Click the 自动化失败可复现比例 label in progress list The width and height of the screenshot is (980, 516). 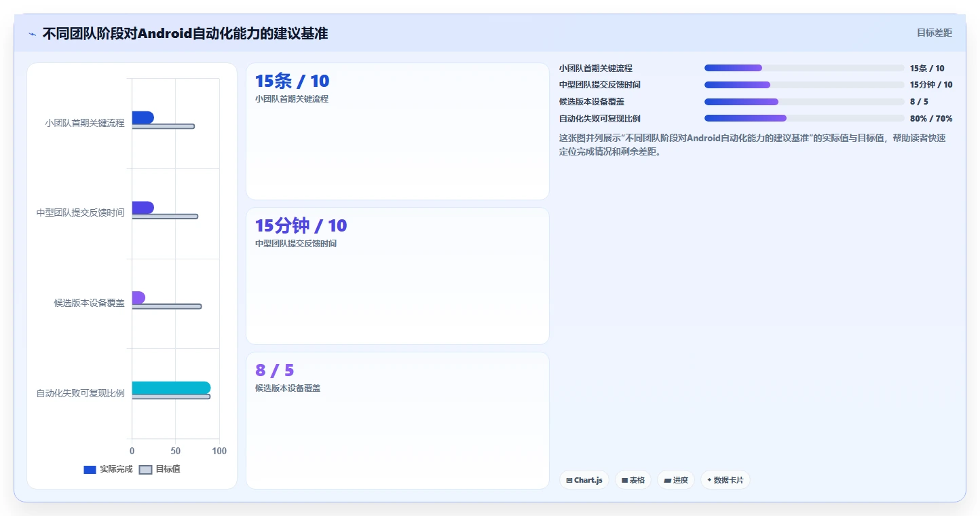point(600,118)
